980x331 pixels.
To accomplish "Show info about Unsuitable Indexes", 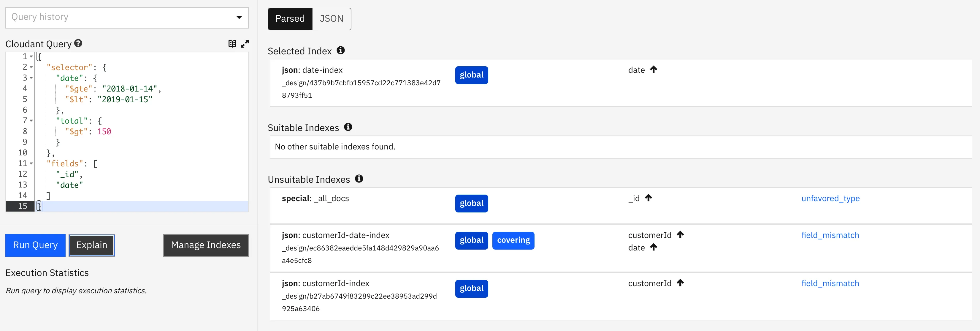I will click(359, 179).
